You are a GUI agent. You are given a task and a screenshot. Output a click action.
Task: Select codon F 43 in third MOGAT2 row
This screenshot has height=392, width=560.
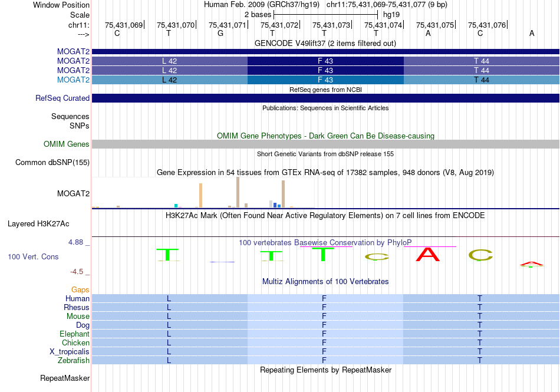325,70
